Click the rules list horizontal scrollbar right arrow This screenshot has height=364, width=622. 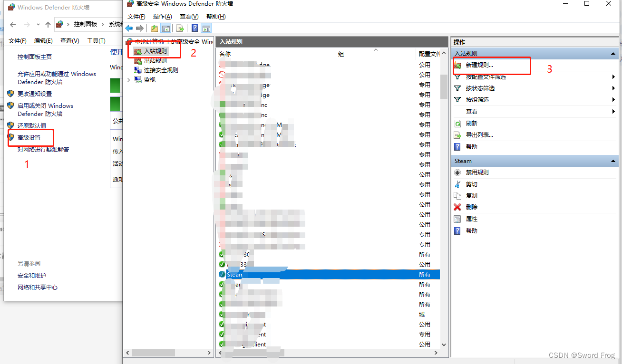point(436,353)
